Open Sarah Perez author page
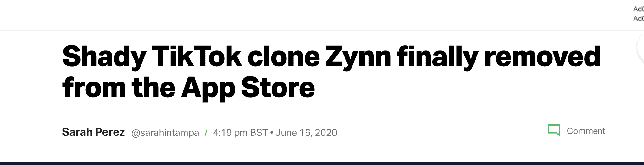This screenshot has height=165, width=644. (x=93, y=132)
